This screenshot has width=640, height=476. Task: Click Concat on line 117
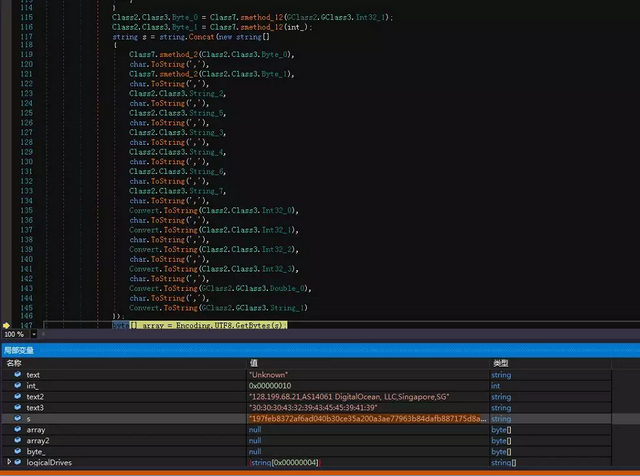(201, 37)
